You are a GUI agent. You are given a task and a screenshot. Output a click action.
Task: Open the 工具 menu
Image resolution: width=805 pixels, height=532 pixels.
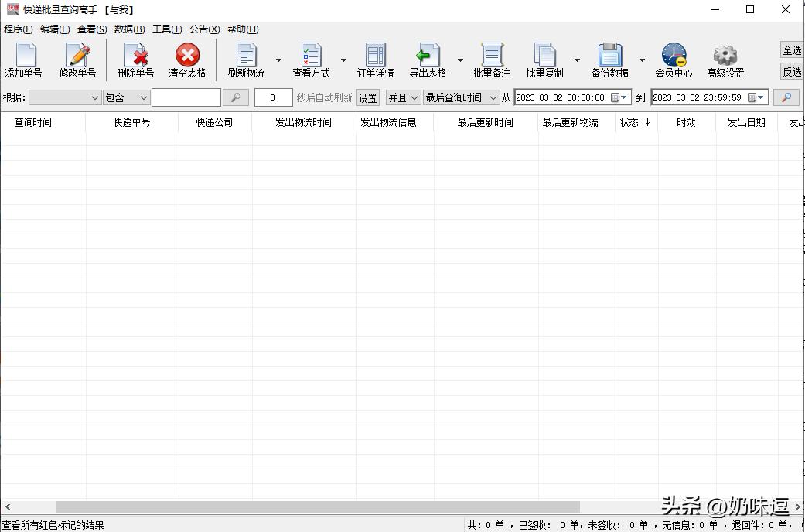(166, 29)
